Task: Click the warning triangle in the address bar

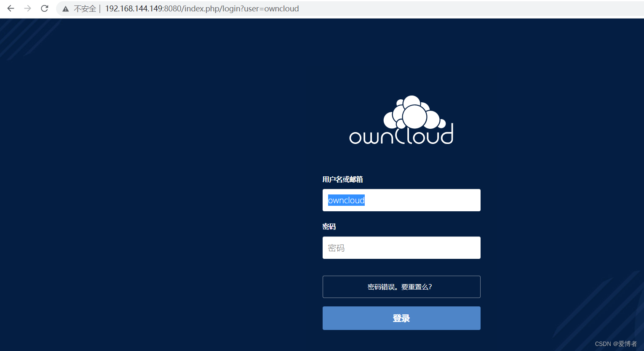Action: coord(65,8)
